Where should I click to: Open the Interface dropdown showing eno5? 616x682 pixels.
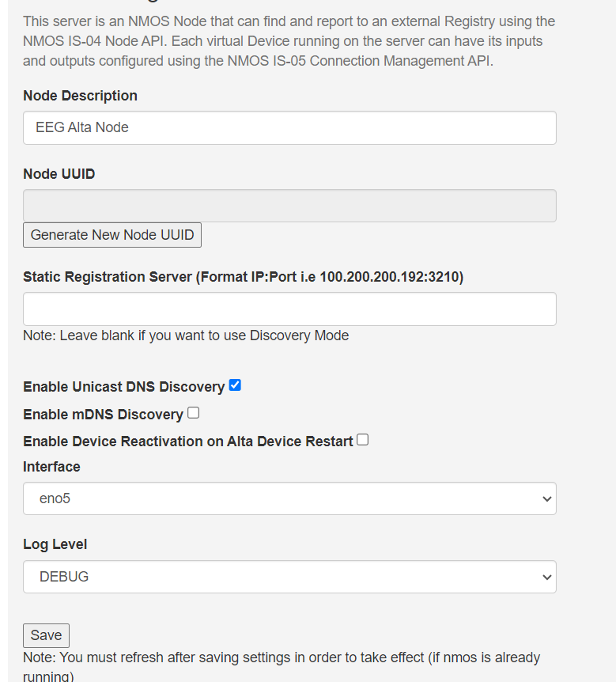(289, 498)
